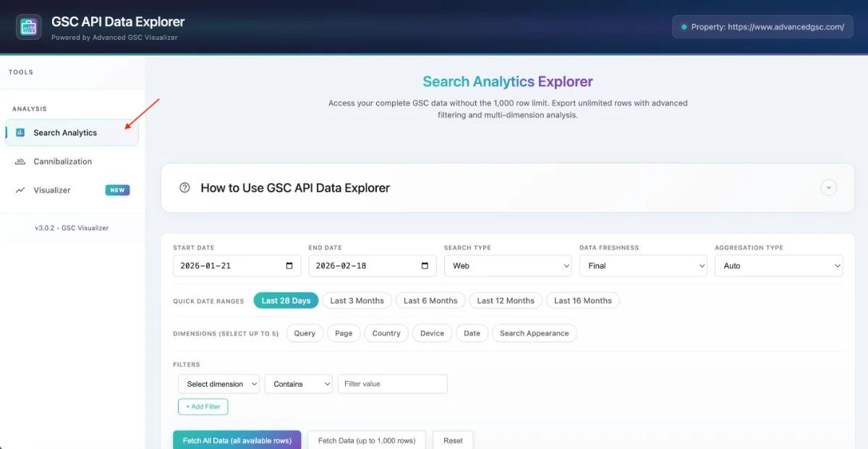This screenshot has width=868, height=449.
Task: Toggle the Date dimension
Action: (x=472, y=333)
